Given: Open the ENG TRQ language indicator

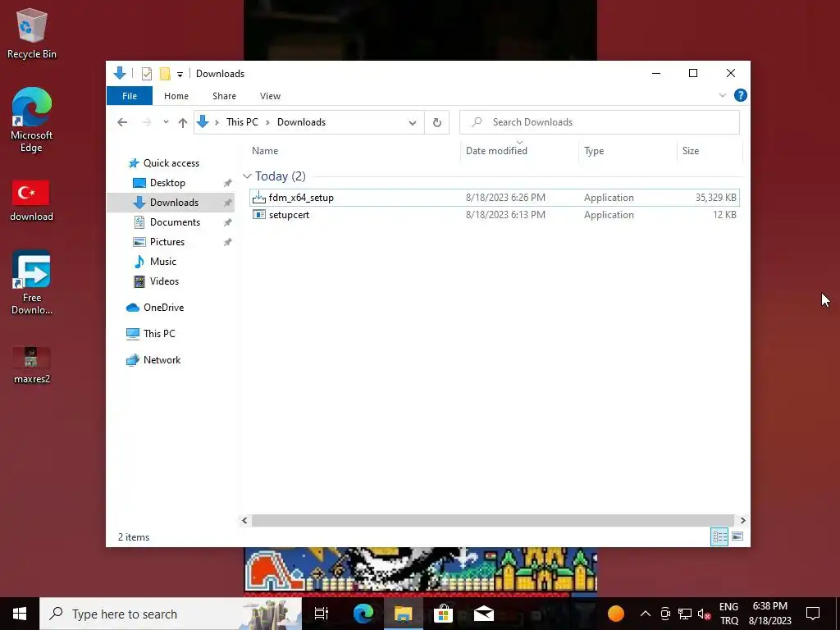Looking at the screenshot, I should [x=728, y=614].
